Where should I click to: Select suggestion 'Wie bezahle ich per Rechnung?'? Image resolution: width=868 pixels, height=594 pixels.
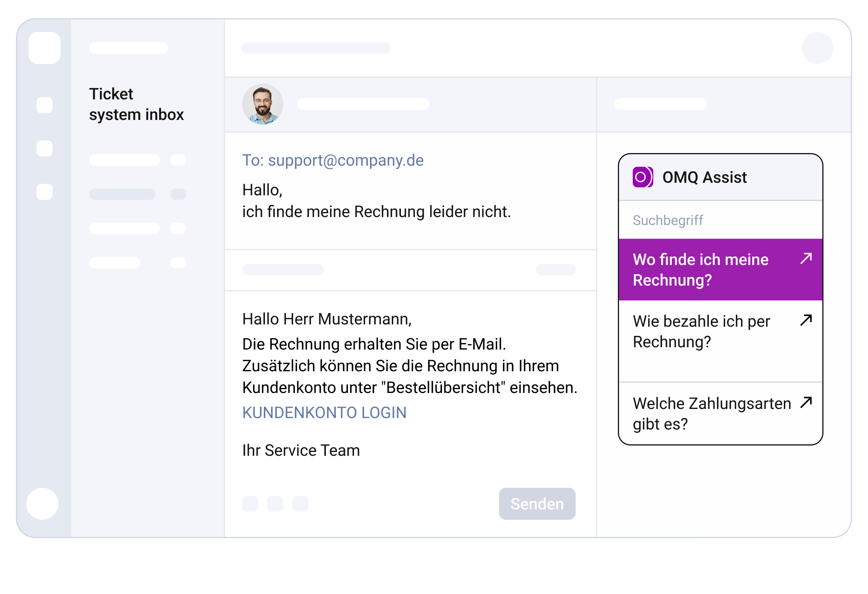[721, 341]
